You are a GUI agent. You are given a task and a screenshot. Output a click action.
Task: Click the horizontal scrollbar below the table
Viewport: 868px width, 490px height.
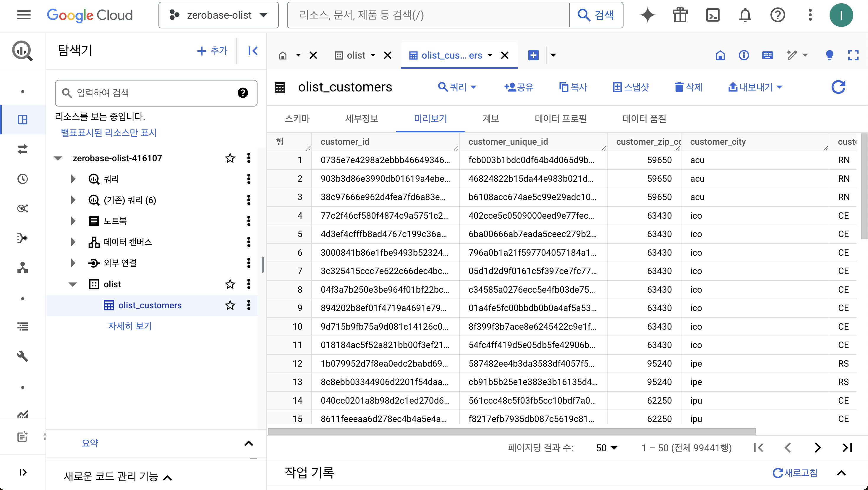(x=511, y=432)
